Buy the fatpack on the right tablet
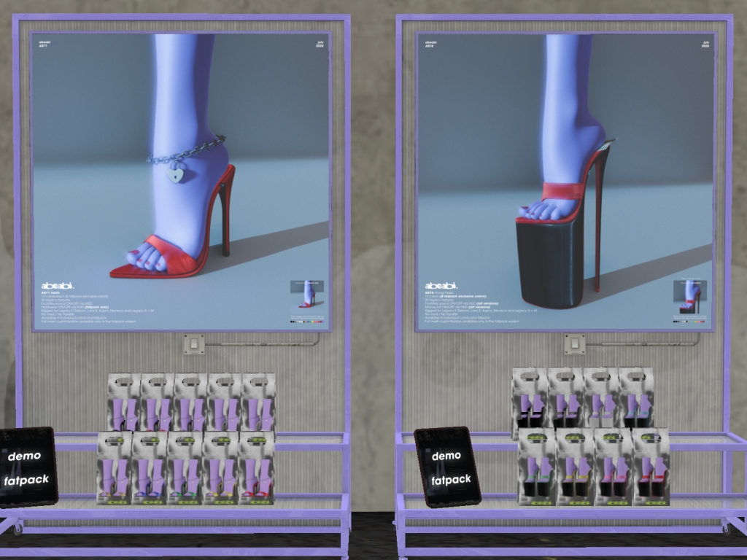747x560 pixels. tap(451, 480)
